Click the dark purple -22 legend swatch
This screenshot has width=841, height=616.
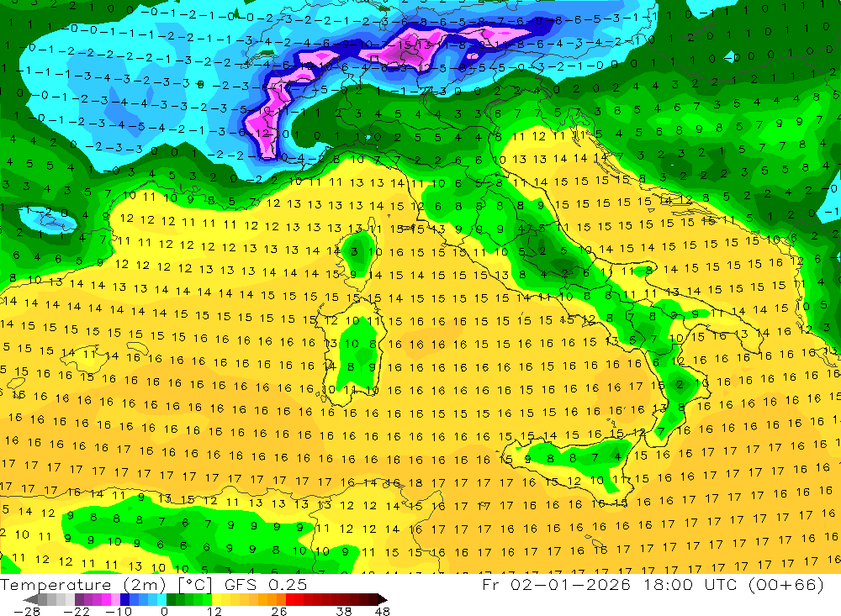[x=79, y=599]
